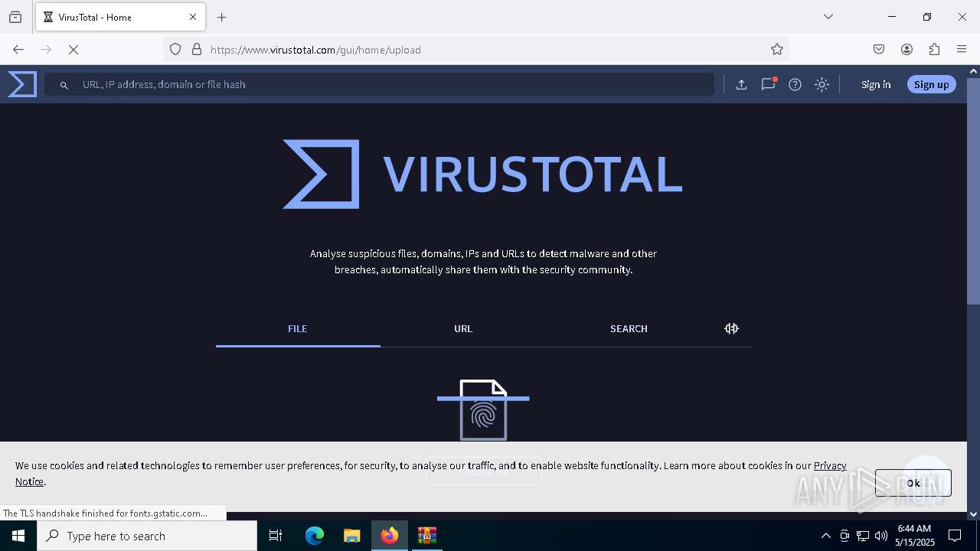Click the page scrollbar up arrow
This screenshot has width=980, height=551.
pyautogui.click(x=973, y=71)
